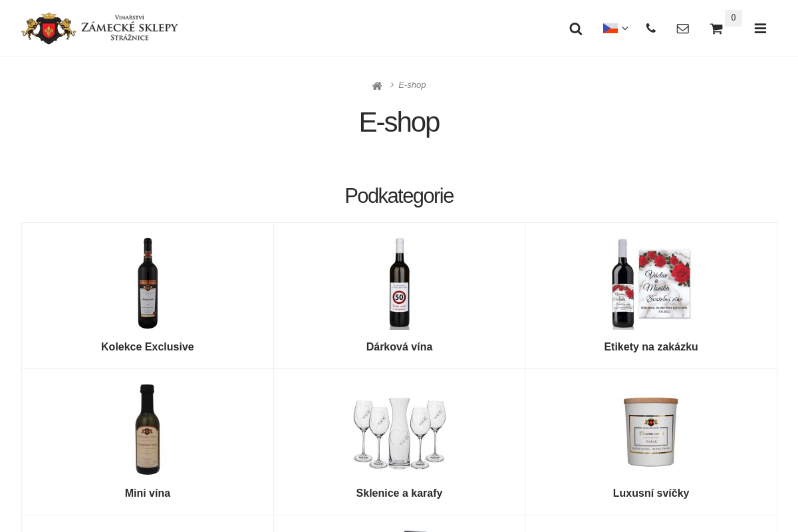The height and width of the screenshot is (532, 798).
Task: Open the Luxusní svíčky category link
Action: [651, 493]
